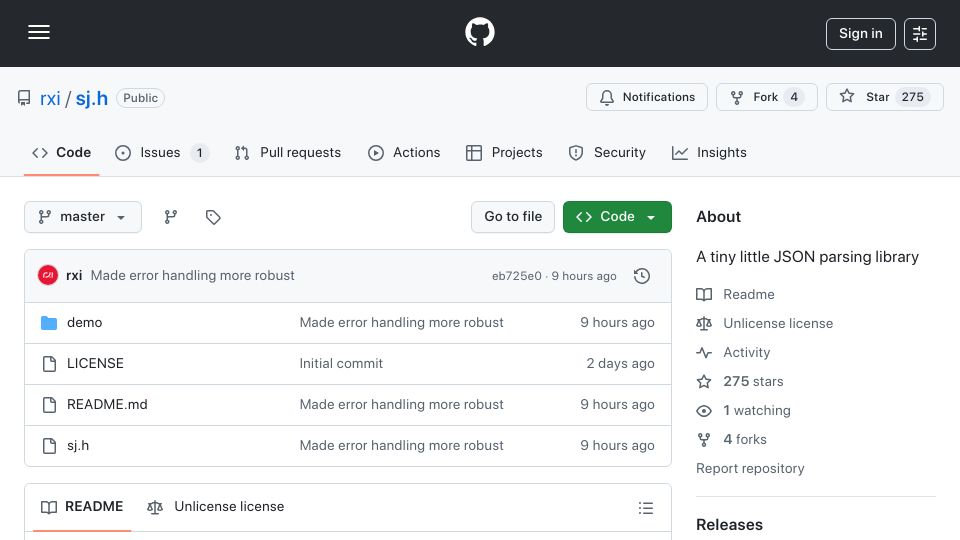Viewport: 960px width, 540px height.
Task: Open the demo folder
Action: [84, 323]
